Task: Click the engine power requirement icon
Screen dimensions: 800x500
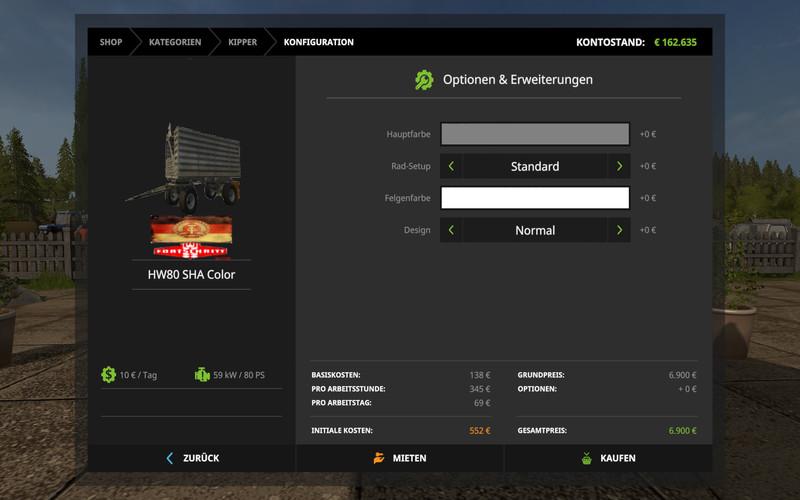Action: pyautogui.click(x=202, y=375)
